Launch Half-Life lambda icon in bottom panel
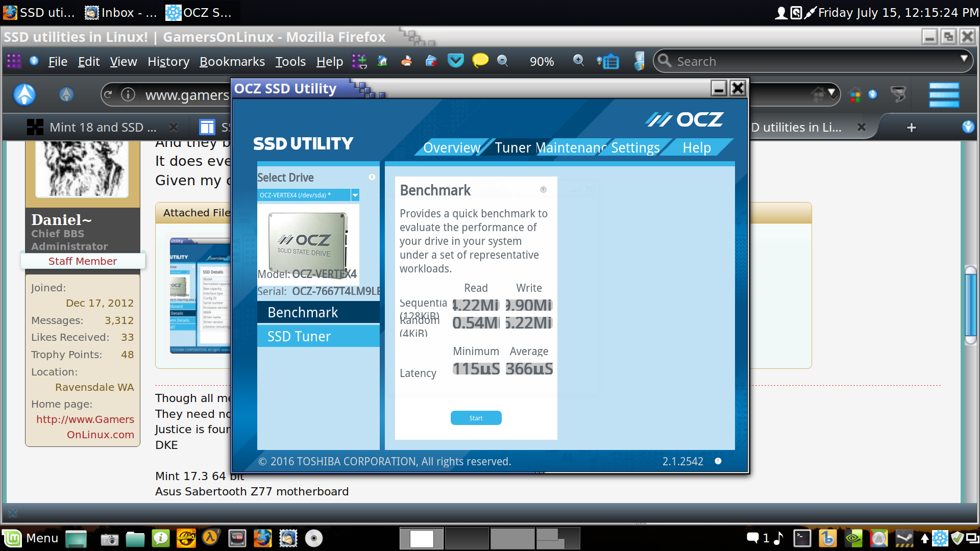Viewport: 980px width, 551px height. pos(211,538)
